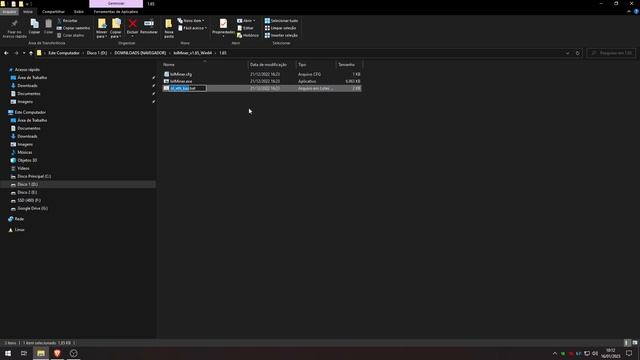Create a folder with Nova pasta
640x360 pixels.
pos(169,28)
